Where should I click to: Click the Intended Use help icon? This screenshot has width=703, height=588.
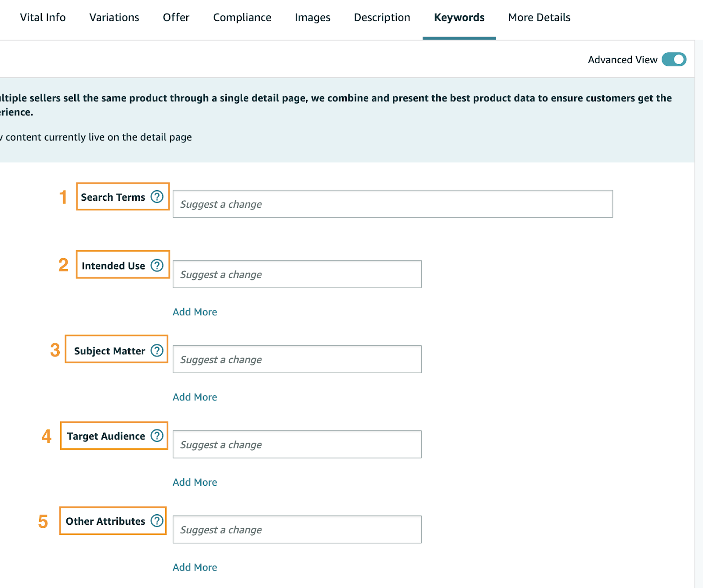point(157,265)
